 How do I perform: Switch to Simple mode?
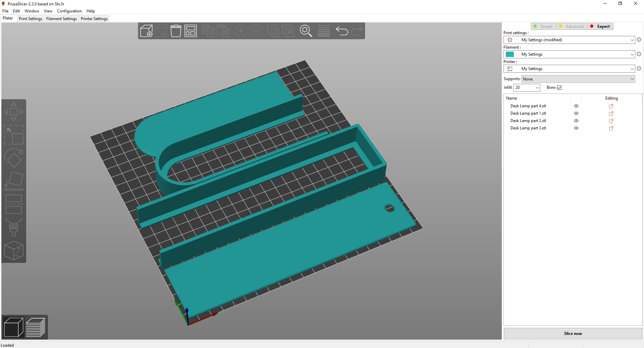coord(543,26)
